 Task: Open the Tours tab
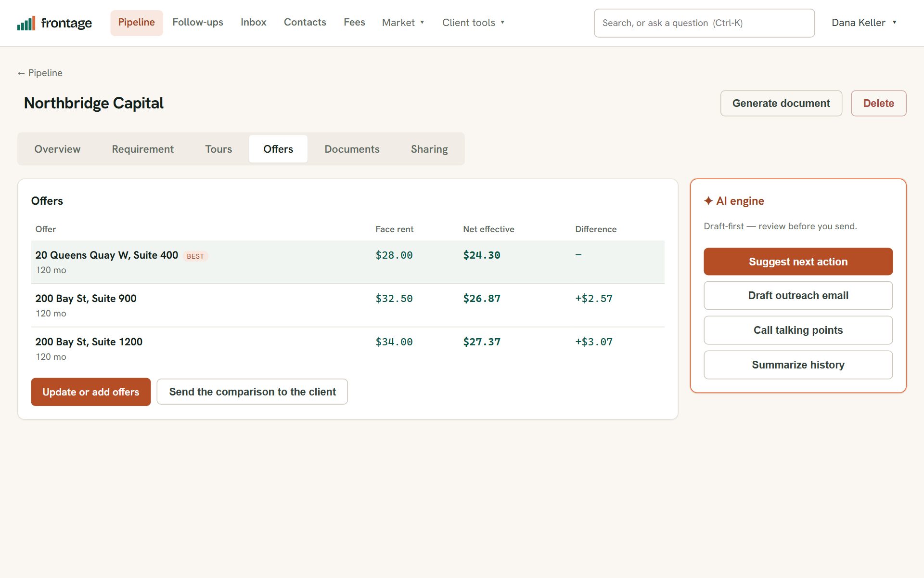(218, 149)
